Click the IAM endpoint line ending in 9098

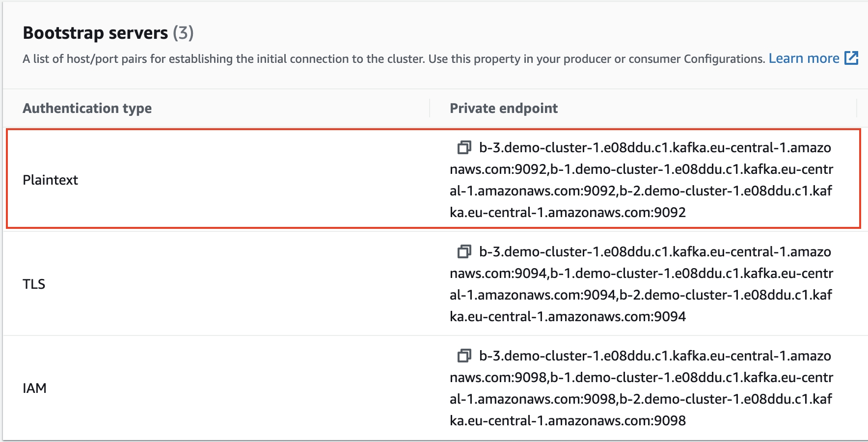[x=568, y=420]
